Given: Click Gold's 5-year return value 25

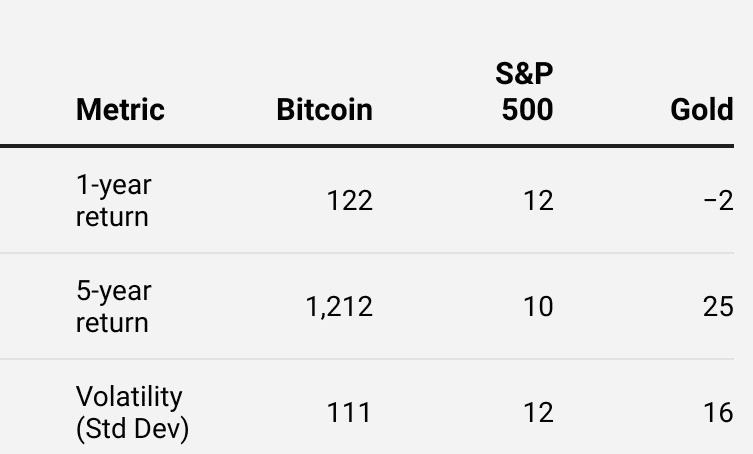Looking at the screenshot, I should [x=718, y=306].
